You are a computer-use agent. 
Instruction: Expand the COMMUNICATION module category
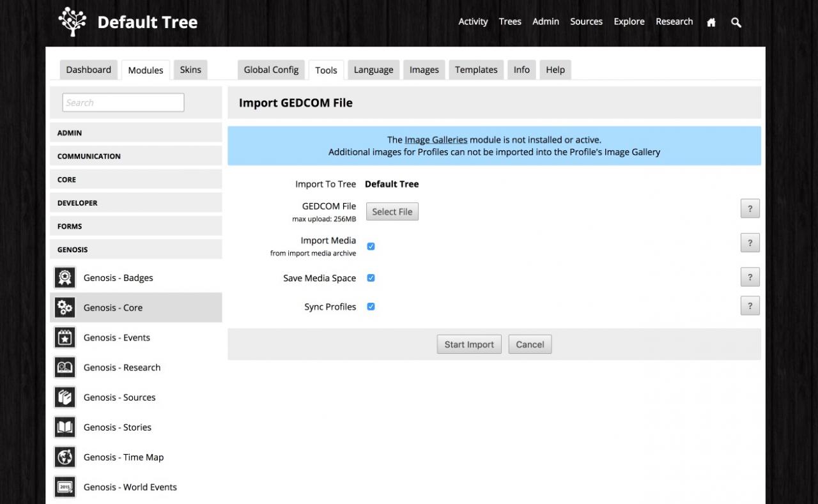click(x=135, y=156)
